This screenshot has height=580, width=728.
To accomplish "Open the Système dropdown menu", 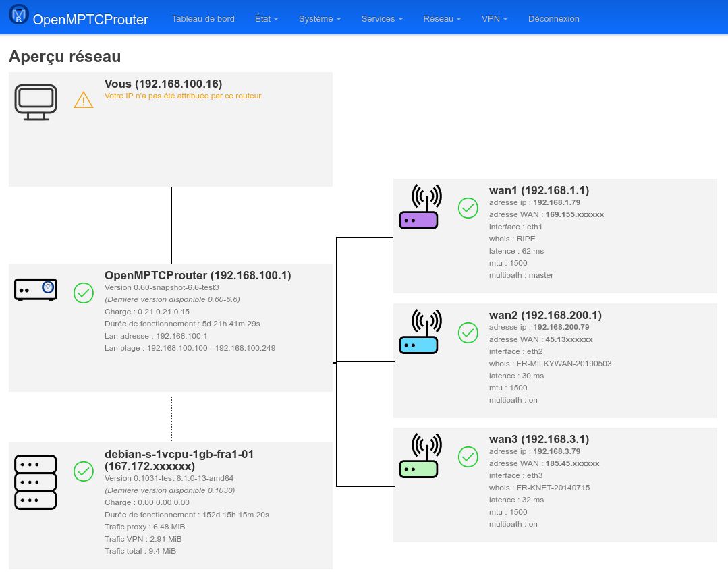I will coord(319,18).
